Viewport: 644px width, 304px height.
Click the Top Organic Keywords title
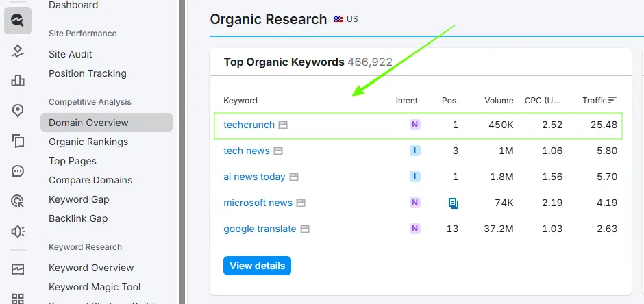click(x=284, y=62)
